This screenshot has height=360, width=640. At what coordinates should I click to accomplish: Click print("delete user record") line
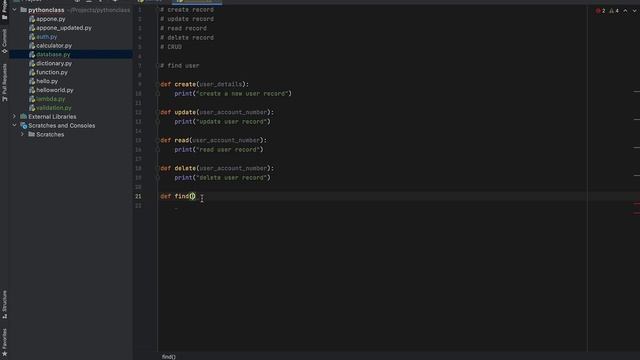point(222,178)
